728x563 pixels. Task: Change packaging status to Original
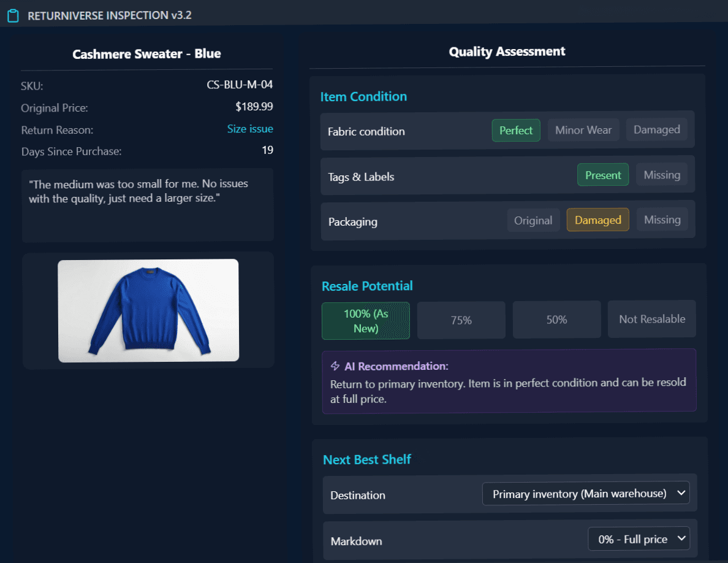(533, 220)
